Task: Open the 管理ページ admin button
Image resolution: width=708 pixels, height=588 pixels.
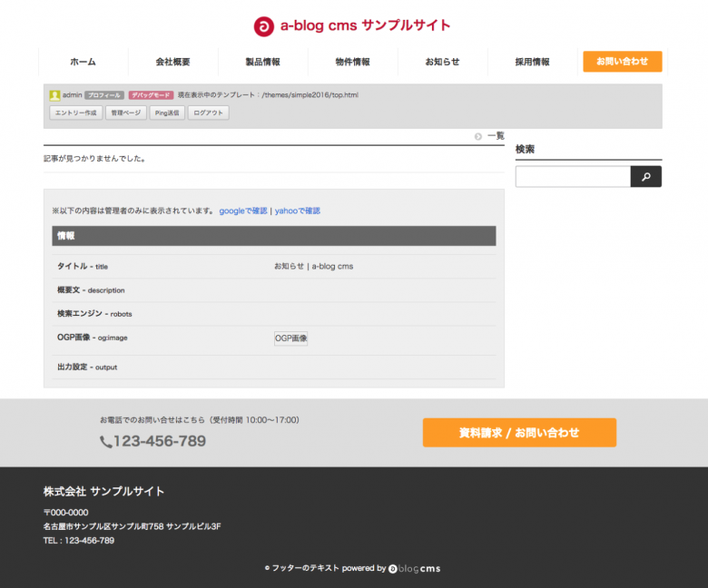Action: click(x=125, y=113)
